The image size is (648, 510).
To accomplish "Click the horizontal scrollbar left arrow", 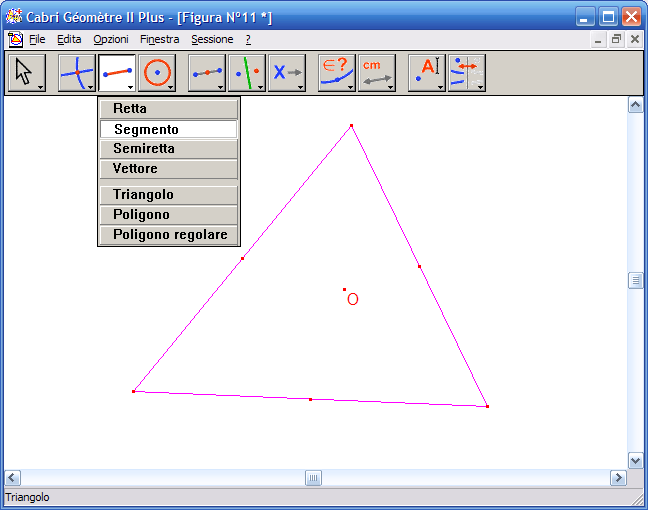I will pyautogui.click(x=12, y=478).
